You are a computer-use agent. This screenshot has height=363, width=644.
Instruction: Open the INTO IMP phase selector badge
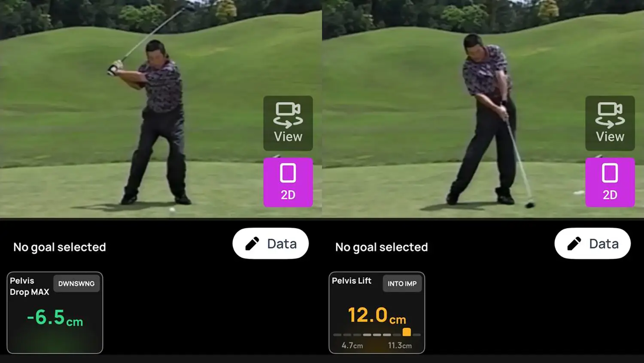(x=402, y=284)
